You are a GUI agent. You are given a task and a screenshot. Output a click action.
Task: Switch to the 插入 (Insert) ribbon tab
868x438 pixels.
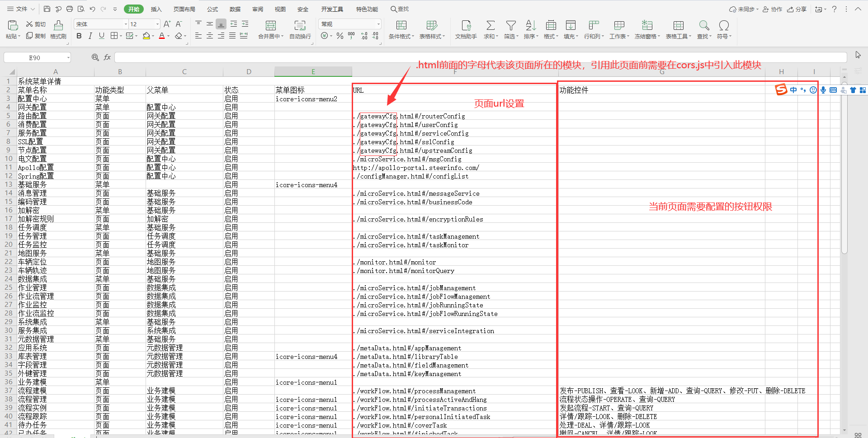click(156, 9)
